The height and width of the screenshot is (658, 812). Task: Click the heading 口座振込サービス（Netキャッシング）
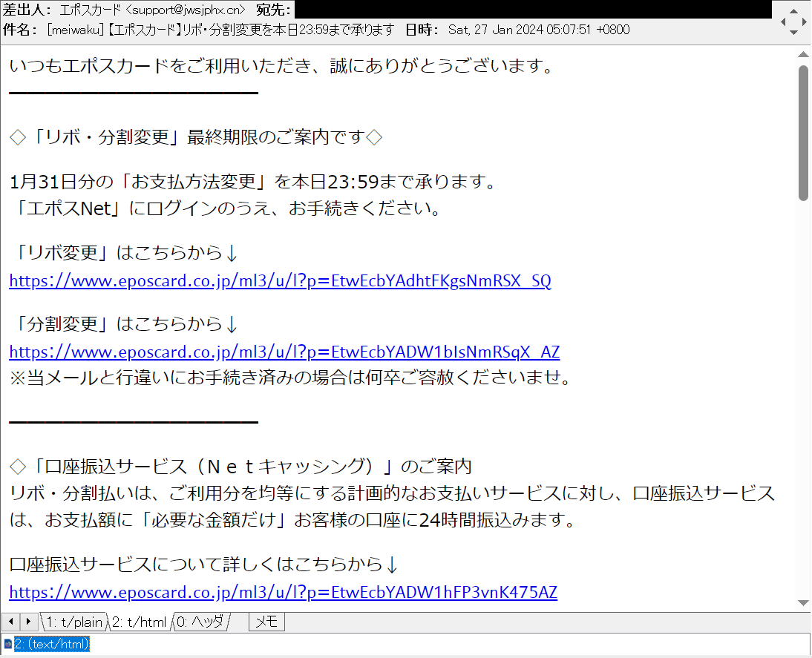coord(240,467)
